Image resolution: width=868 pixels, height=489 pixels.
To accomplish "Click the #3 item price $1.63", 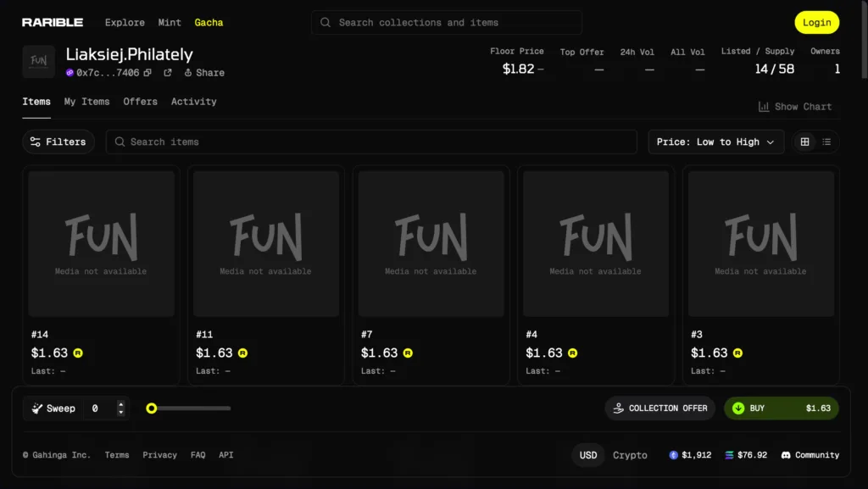I will (709, 353).
